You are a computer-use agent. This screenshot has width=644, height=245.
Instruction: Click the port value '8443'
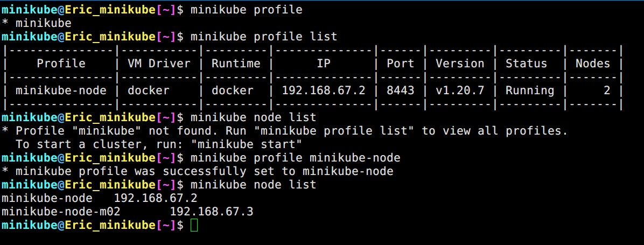pyautogui.click(x=401, y=90)
